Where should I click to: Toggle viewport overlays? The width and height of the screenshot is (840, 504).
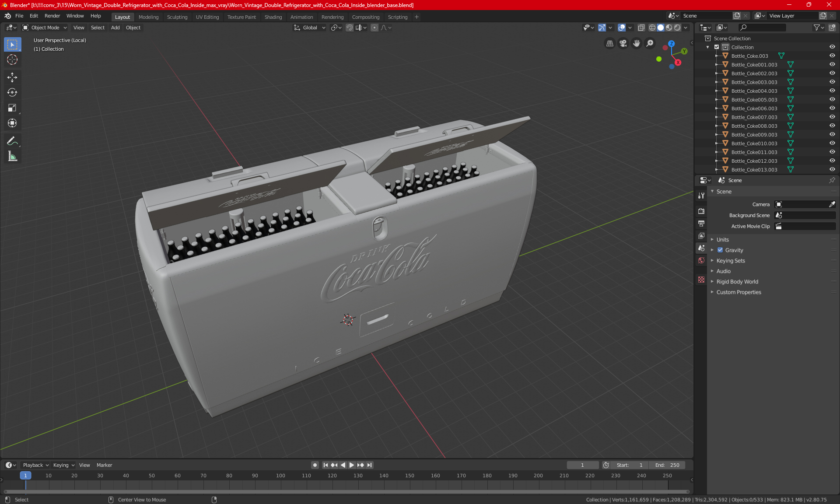point(622,28)
